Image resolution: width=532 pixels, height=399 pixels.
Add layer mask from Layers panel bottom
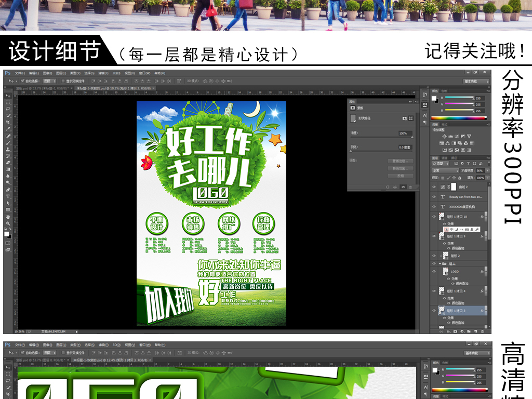click(x=455, y=331)
